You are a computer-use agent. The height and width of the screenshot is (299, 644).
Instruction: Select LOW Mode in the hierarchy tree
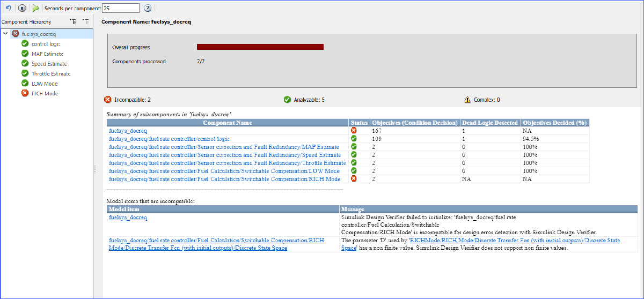point(45,84)
